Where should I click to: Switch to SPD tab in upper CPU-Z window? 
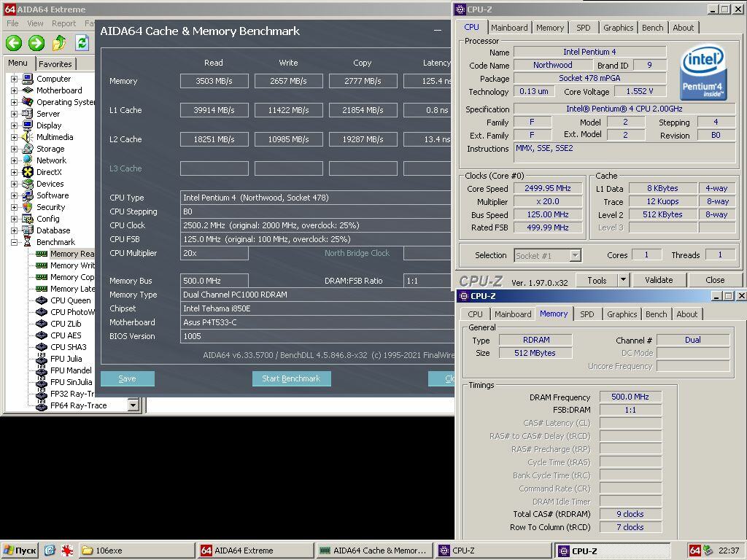(x=583, y=28)
